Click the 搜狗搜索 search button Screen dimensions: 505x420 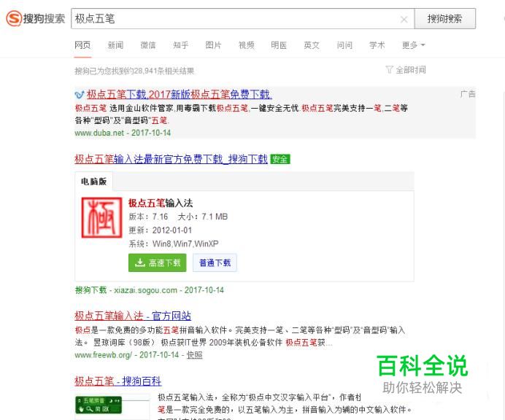pos(444,19)
